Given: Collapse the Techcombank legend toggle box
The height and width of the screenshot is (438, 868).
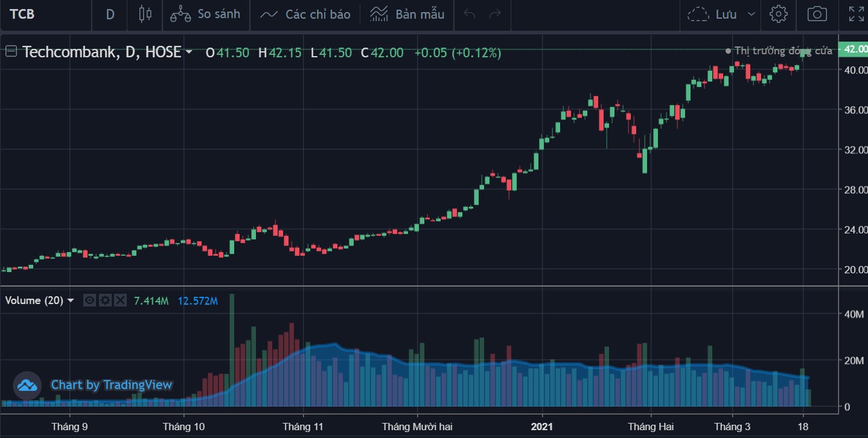Looking at the screenshot, I should point(11,52).
